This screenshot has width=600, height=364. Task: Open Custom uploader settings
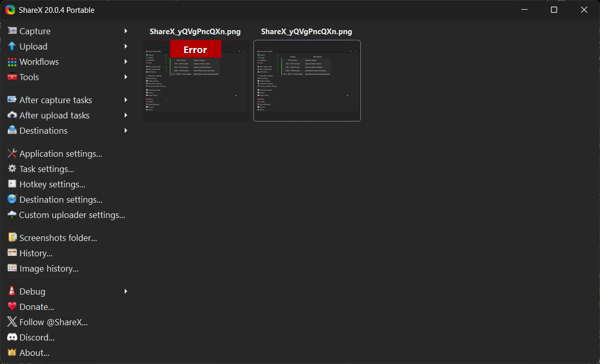(68, 214)
